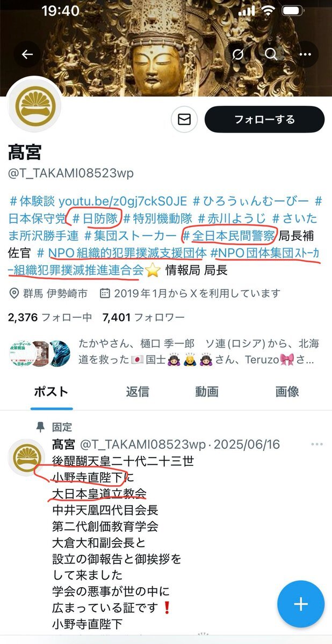Switch to the 画像 tab
The image size is (332, 644).
point(287,392)
